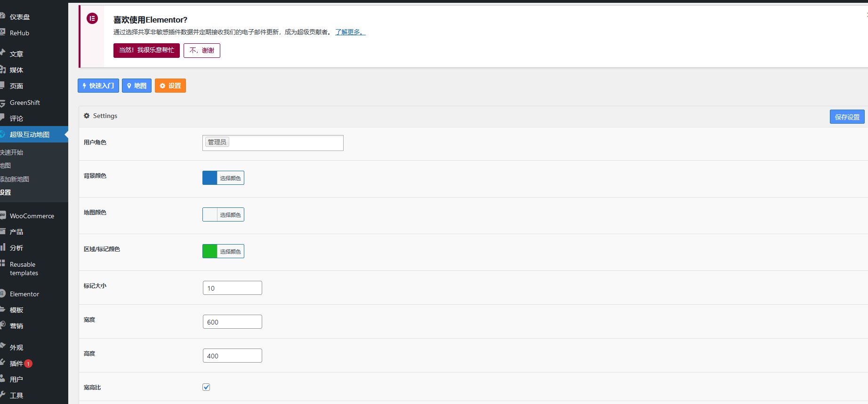868x404 pixels.
Task: Toggle the aspect ratio (宽高比) checkbox
Action: point(206,387)
